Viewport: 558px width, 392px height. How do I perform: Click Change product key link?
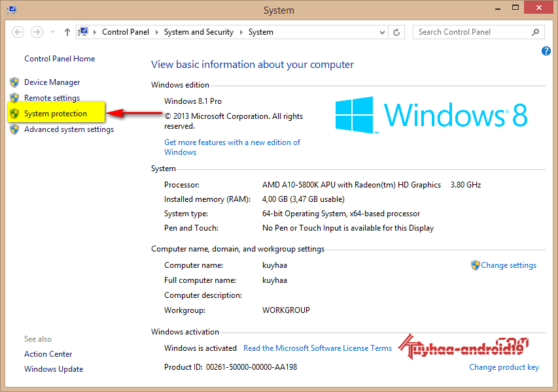pos(504,367)
